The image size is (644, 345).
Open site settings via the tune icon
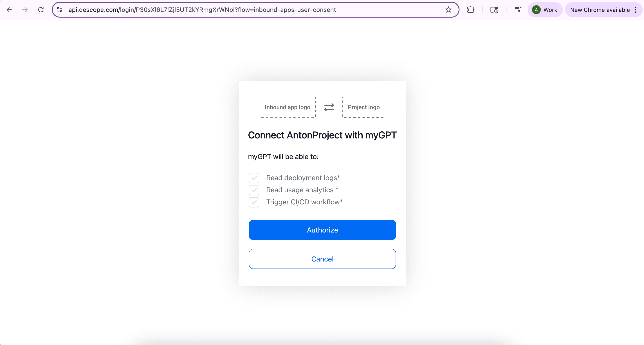click(x=60, y=10)
